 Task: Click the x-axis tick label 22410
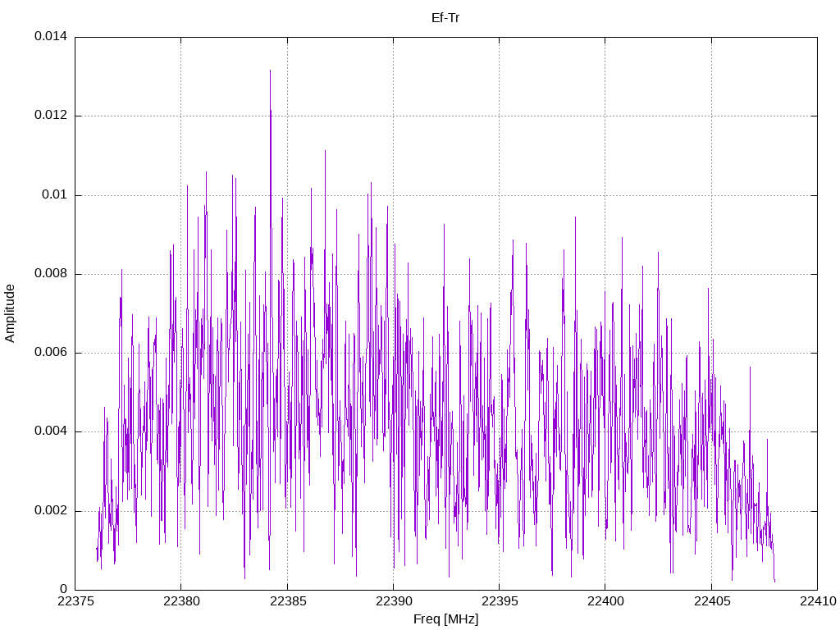click(818, 601)
